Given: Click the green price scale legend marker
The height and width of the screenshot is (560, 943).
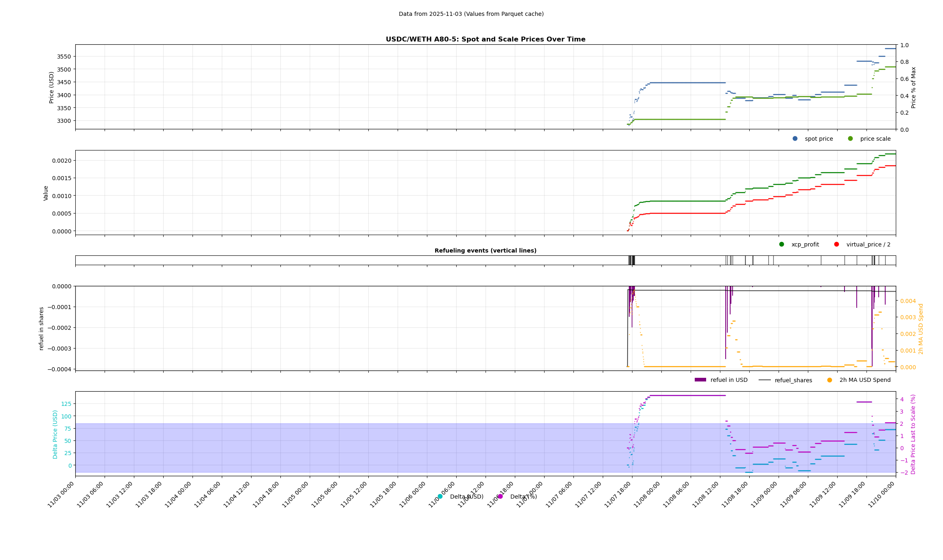Looking at the screenshot, I should tap(850, 139).
